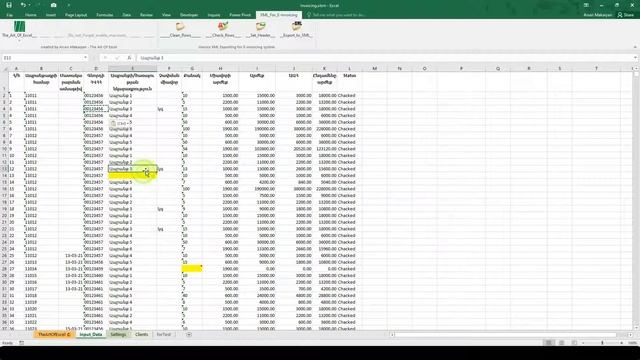
Task: Switch to Page Break Preview icon
Action: (574, 343)
